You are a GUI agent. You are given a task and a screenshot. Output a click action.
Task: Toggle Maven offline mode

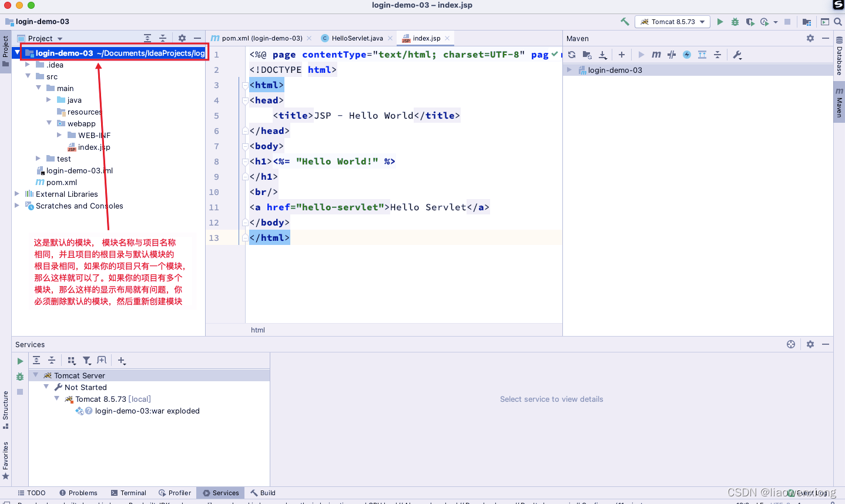672,55
